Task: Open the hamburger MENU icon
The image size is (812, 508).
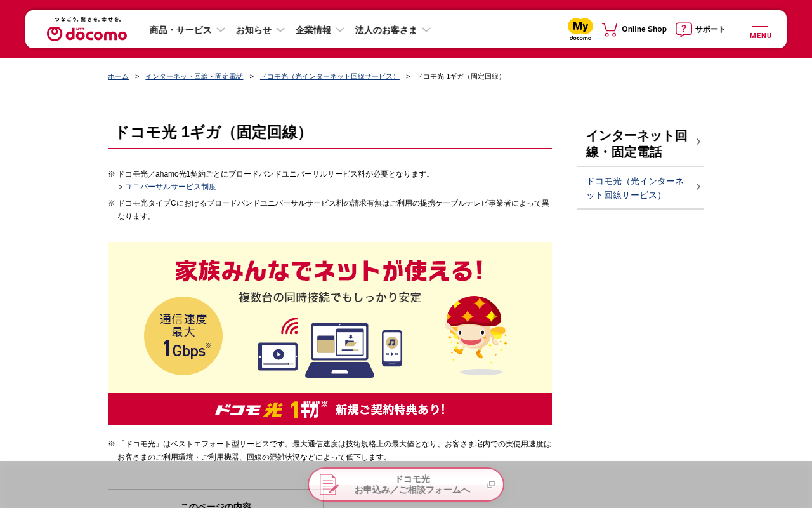Action: (761, 30)
